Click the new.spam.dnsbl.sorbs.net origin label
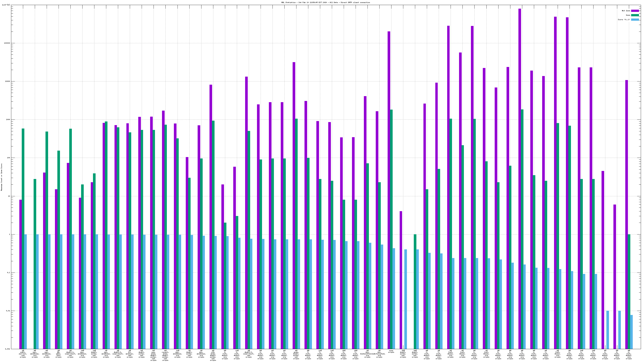Viewport: 644px width, 362px height. click(x=154, y=355)
